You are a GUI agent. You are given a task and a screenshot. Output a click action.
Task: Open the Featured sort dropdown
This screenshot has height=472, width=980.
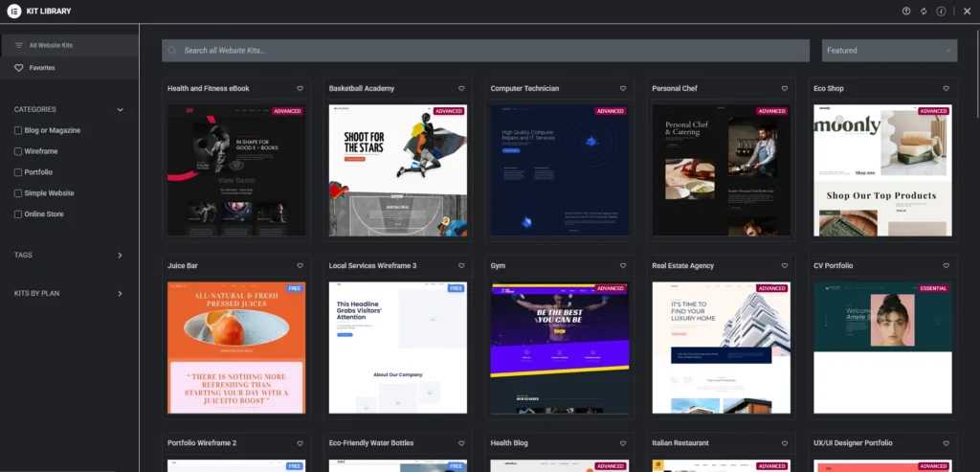tap(889, 51)
